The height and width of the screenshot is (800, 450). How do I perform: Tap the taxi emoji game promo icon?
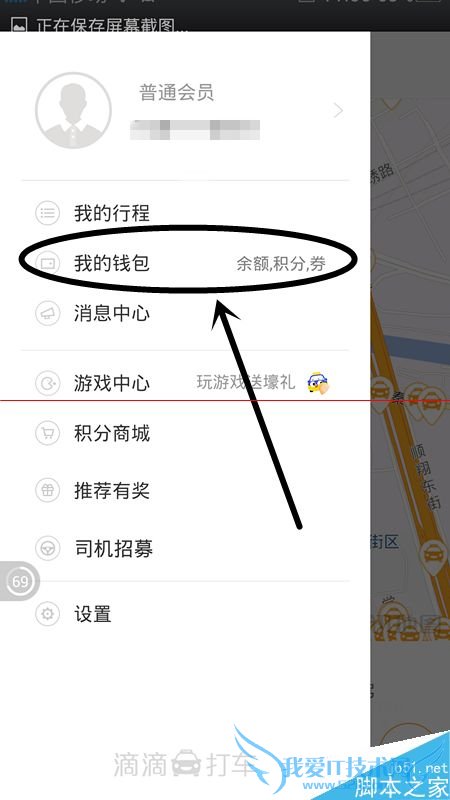(318, 383)
